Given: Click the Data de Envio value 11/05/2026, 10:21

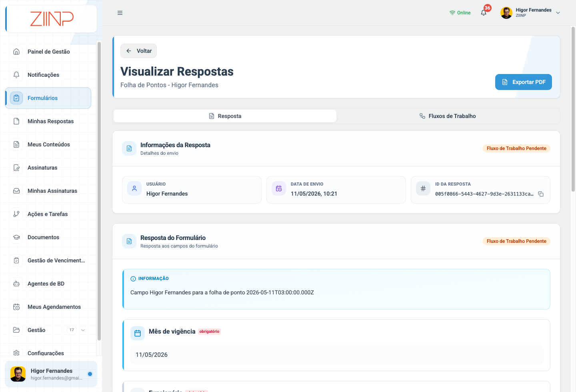Looking at the screenshot, I should [314, 194].
